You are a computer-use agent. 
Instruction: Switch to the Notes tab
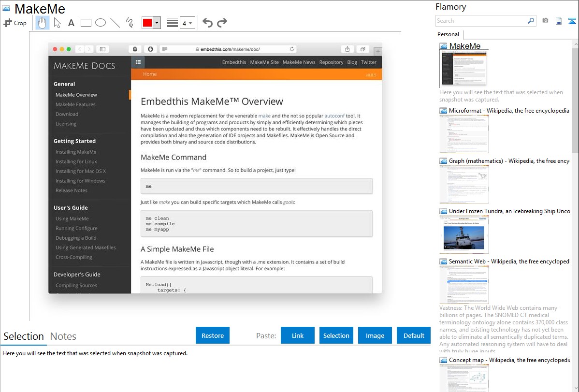(x=63, y=336)
